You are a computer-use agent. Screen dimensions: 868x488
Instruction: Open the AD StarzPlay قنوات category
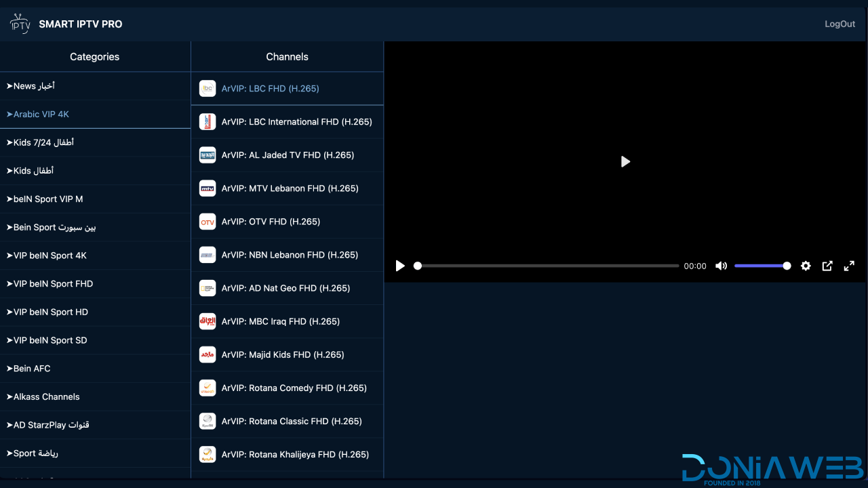click(95, 425)
